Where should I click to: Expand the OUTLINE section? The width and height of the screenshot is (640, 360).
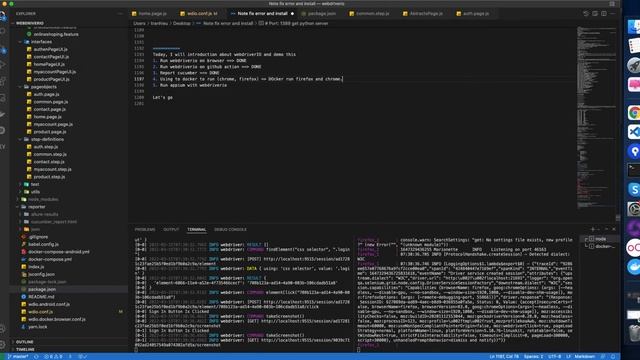(24, 342)
